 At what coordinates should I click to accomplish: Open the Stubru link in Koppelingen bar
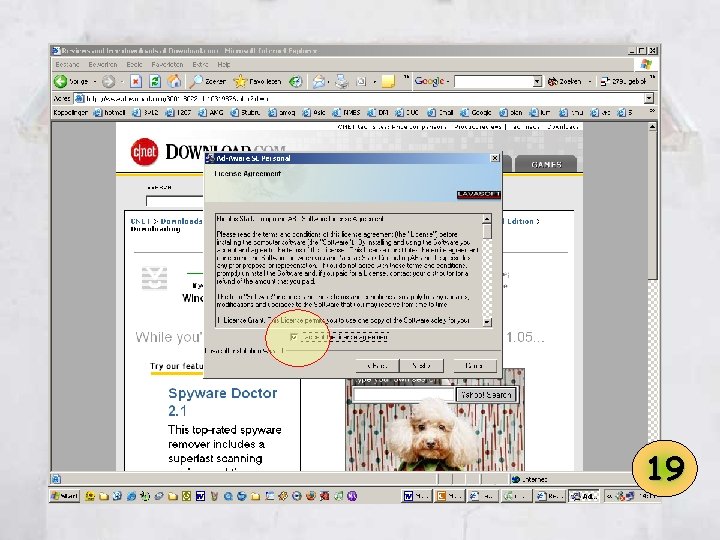pyautogui.click(x=245, y=112)
